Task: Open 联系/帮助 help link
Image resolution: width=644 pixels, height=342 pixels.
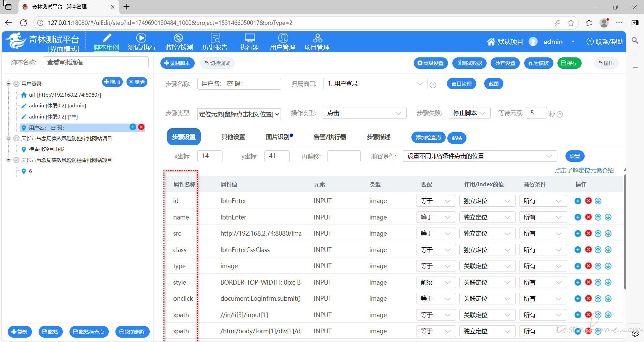Action: pos(605,42)
